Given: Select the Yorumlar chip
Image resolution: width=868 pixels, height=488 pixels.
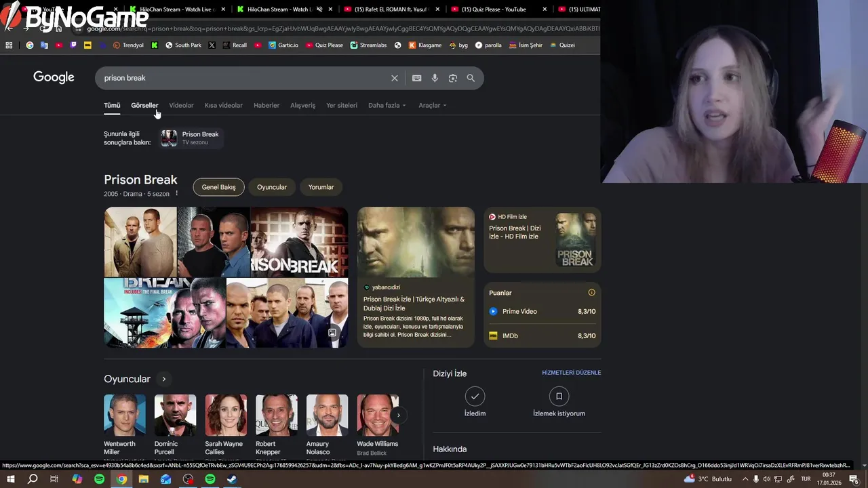Looking at the screenshot, I should click(x=321, y=187).
